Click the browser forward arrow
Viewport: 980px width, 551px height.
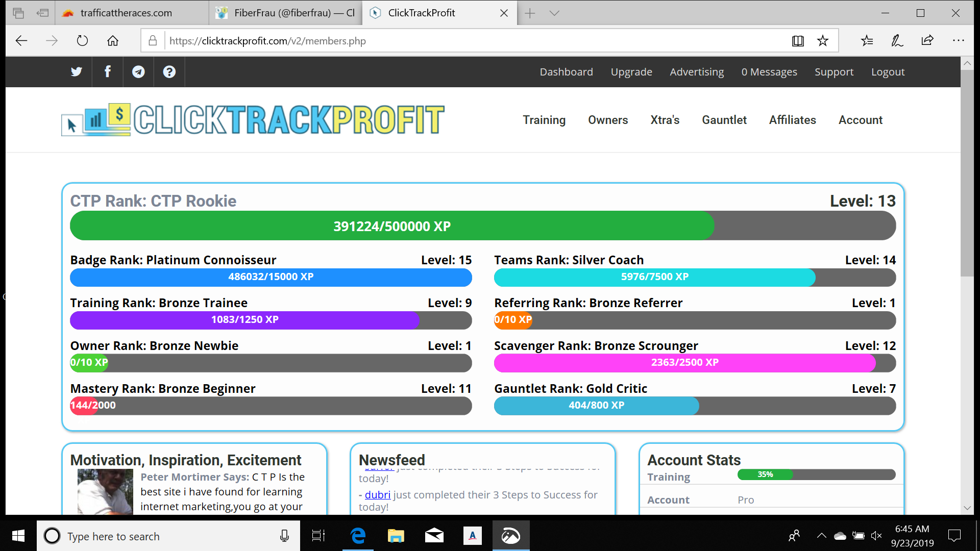[x=52, y=41]
